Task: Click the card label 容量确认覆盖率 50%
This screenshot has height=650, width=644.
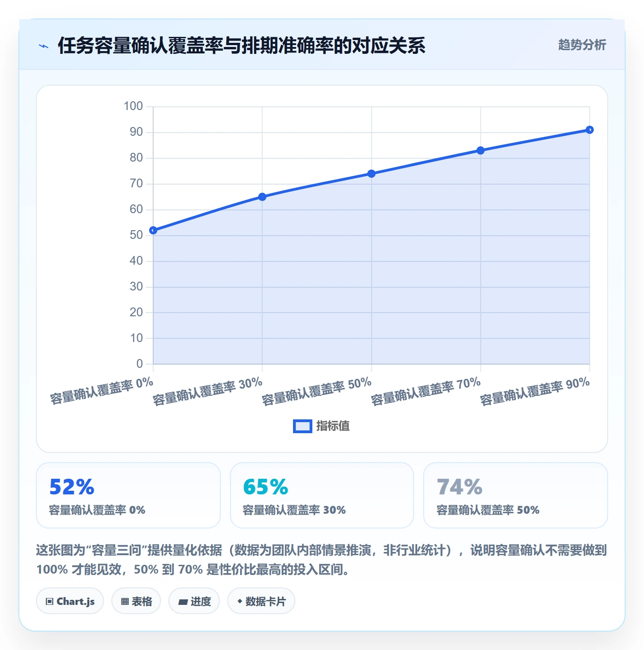Action: 488,510
